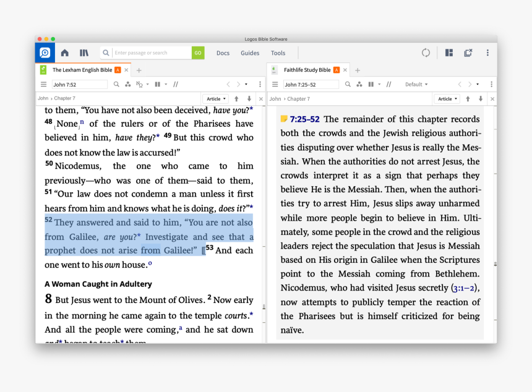Click the sync refresh icon
The height and width of the screenshot is (392, 532).
pyautogui.click(x=426, y=53)
